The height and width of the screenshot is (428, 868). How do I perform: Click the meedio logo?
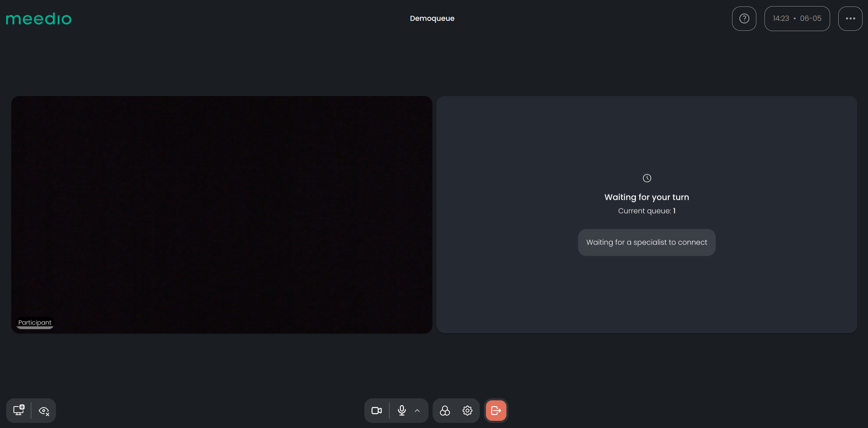(x=39, y=19)
